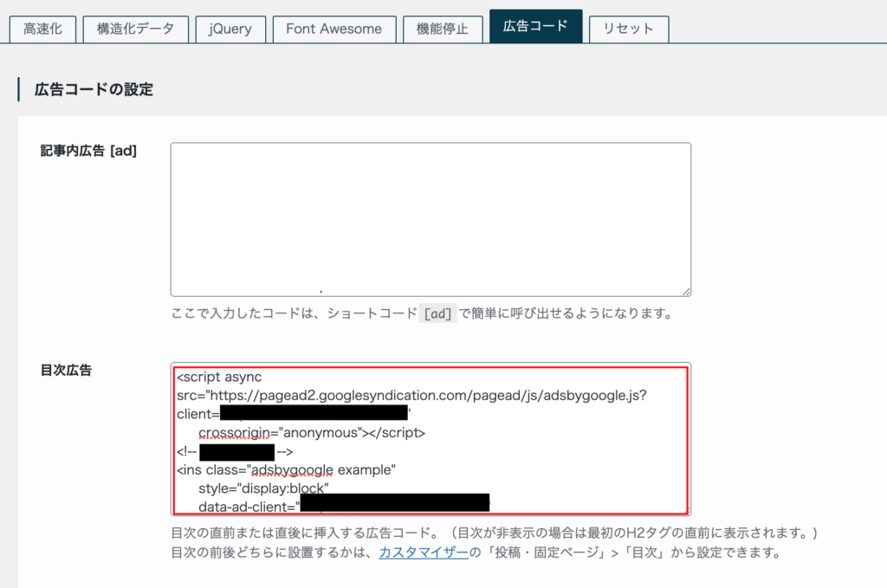Viewport: 887px width, 588px height.
Task: Select the 広告コード tab
Action: point(535,26)
